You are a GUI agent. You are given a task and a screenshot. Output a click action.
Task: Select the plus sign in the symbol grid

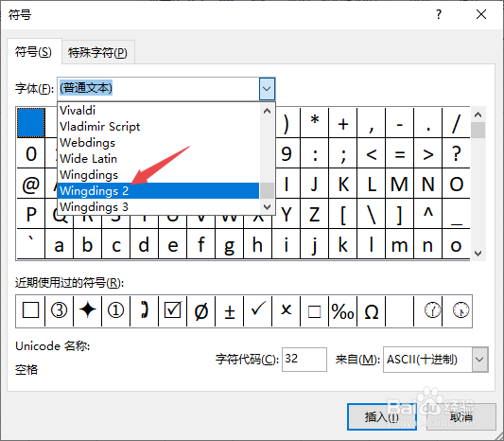tap(343, 123)
